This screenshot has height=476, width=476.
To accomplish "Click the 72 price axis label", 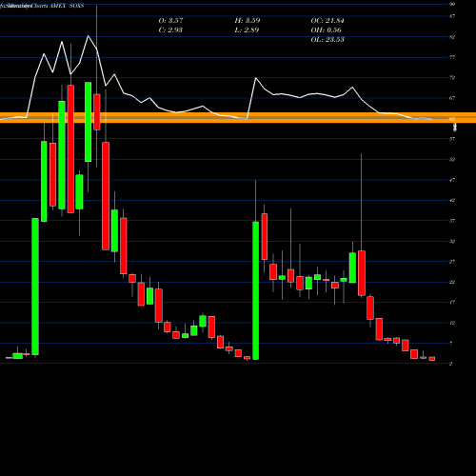I will click(452, 78).
